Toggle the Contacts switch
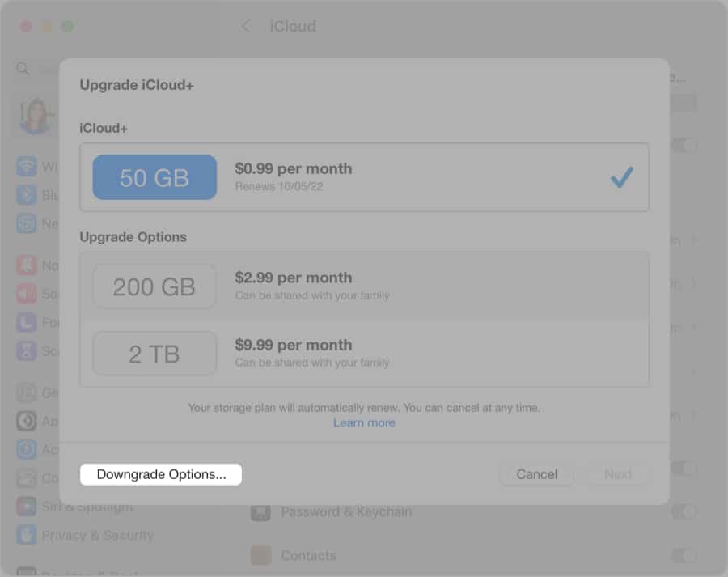This screenshot has width=728, height=577. coord(684,555)
